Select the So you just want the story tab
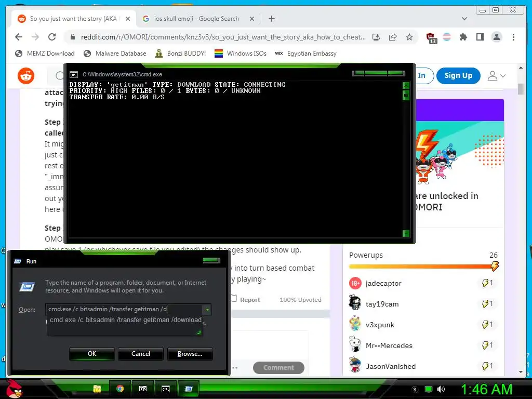 (73, 19)
